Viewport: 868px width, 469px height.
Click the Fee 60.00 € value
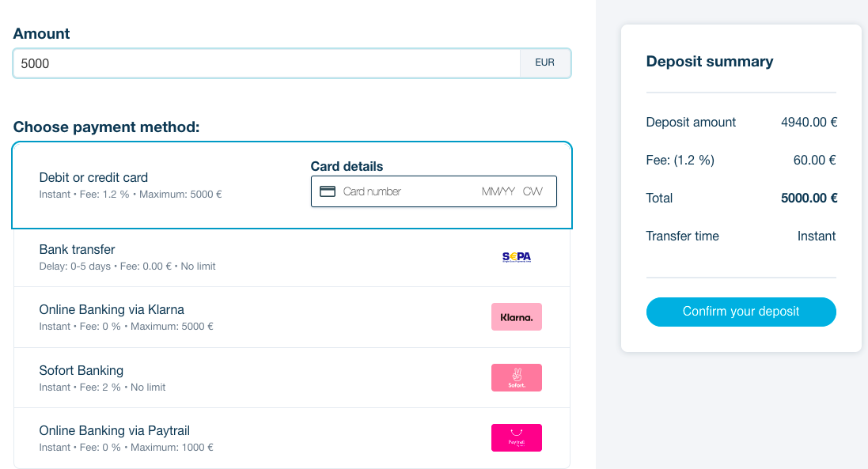tap(814, 160)
